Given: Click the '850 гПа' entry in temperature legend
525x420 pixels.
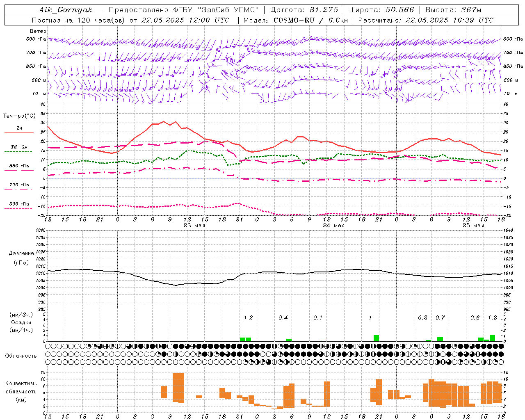Looking at the screenshot, I should tap(19, 166).
